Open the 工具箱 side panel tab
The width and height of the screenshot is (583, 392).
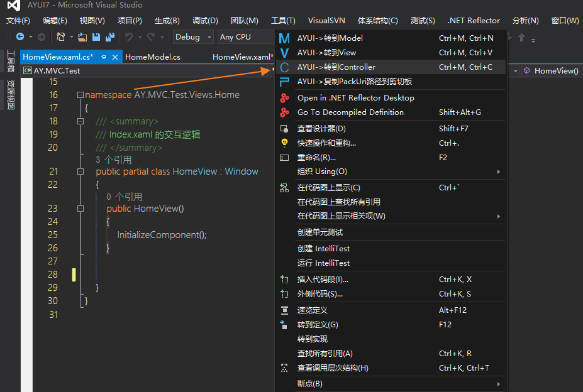pyautogui.click(x=11, y=60)
